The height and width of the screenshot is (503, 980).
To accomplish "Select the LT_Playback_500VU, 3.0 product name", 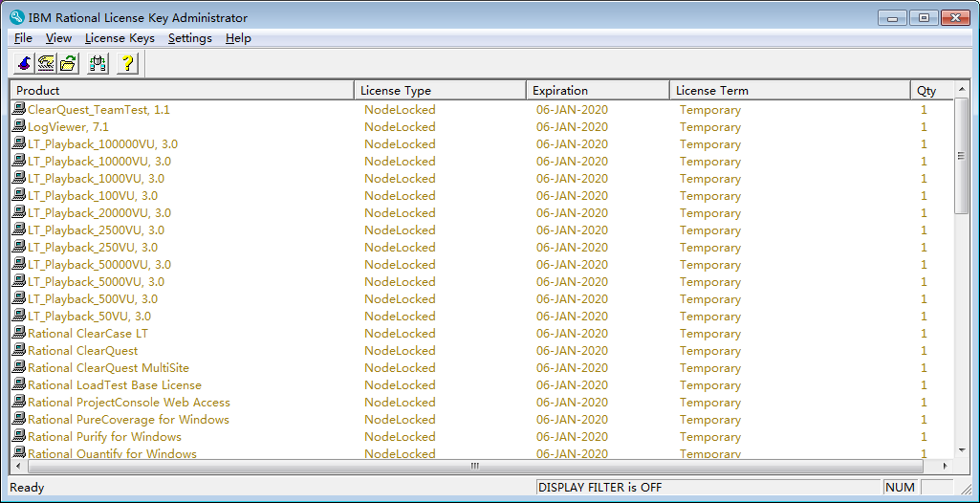I will pyautogui.click(x=93, y=298).
